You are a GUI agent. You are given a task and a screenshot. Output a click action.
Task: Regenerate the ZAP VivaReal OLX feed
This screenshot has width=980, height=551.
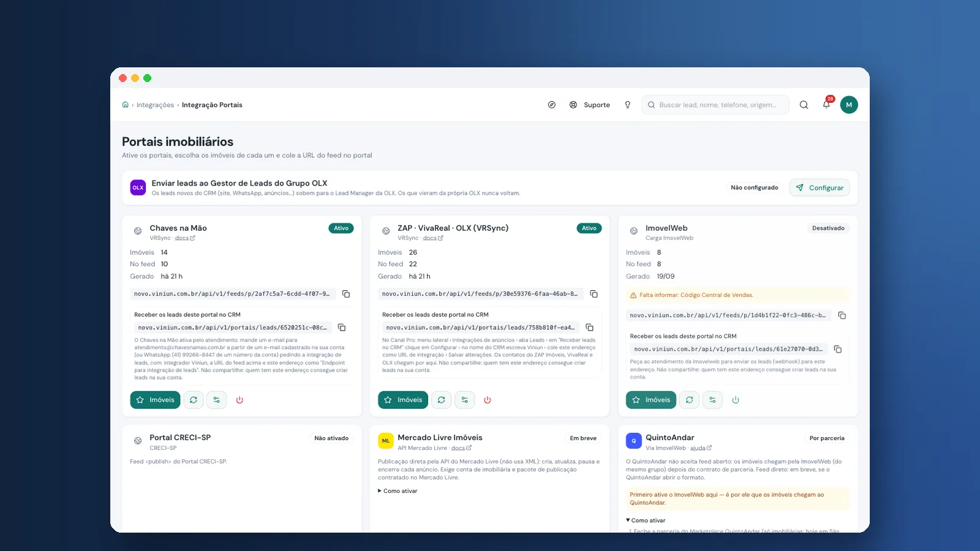click(x=442, y=400)
